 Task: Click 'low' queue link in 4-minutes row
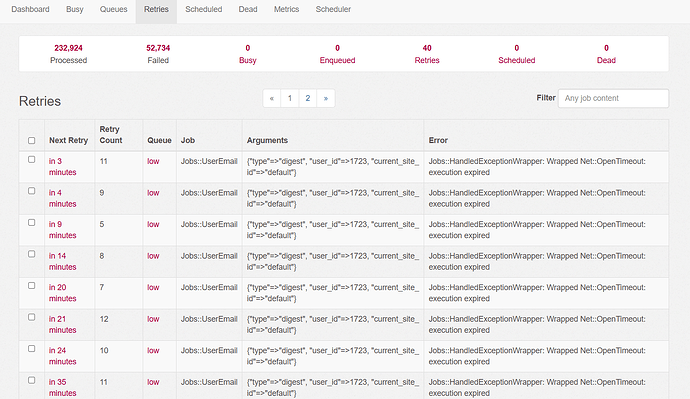coord(153,193)
